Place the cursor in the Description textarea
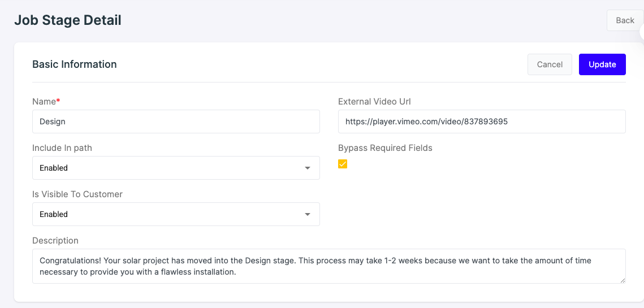The width and height of the screenshot is (644, 308). coord(329,266)
